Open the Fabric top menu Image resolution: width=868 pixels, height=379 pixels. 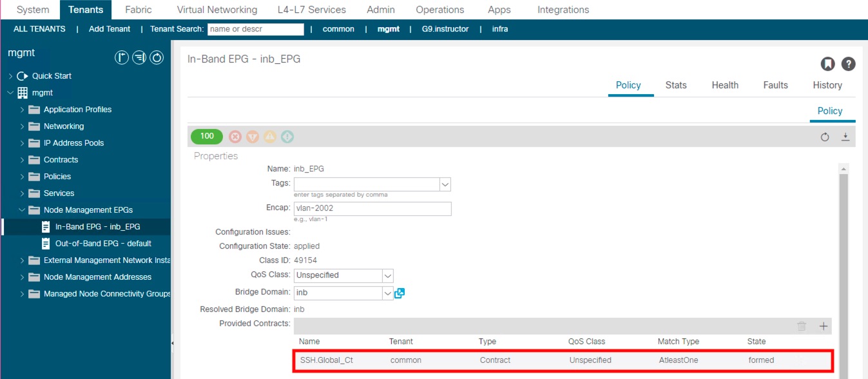tap(139, 10)
